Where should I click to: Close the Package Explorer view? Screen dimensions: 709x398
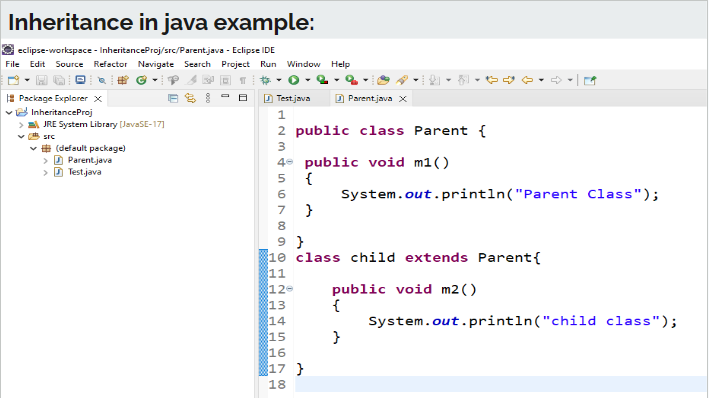coord(98,99)
